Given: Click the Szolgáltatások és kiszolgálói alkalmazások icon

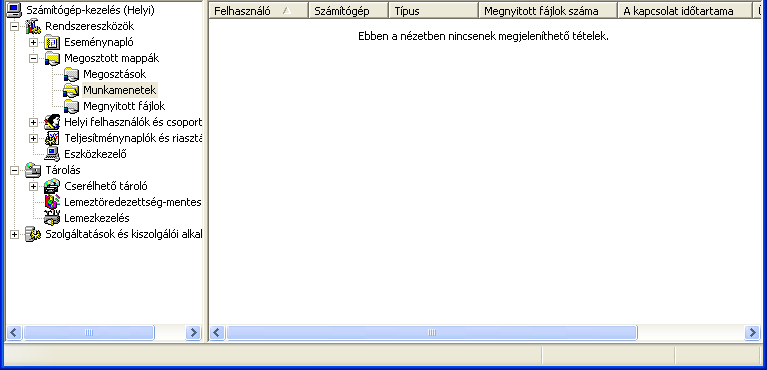Looking at the screenshot, I should (33, 234).
